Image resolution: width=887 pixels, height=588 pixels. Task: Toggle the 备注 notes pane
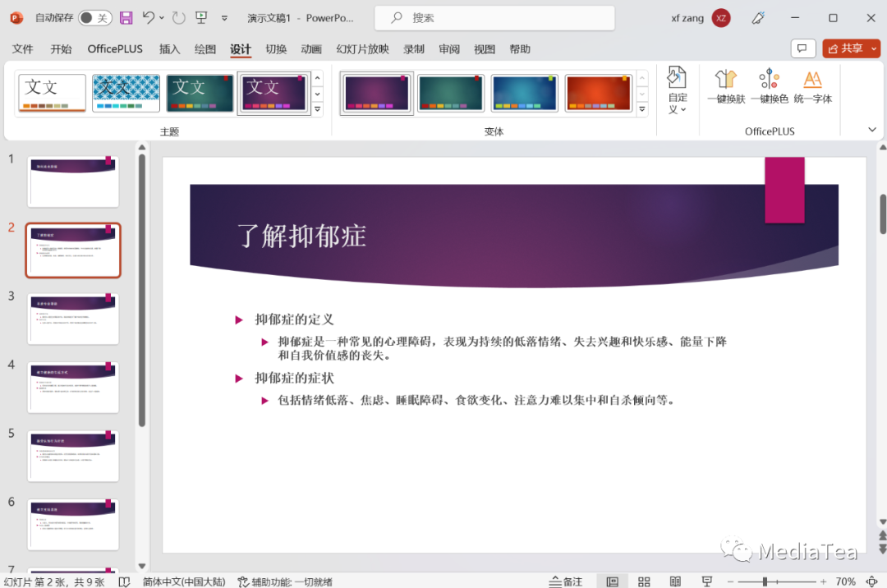click(566, 581)
